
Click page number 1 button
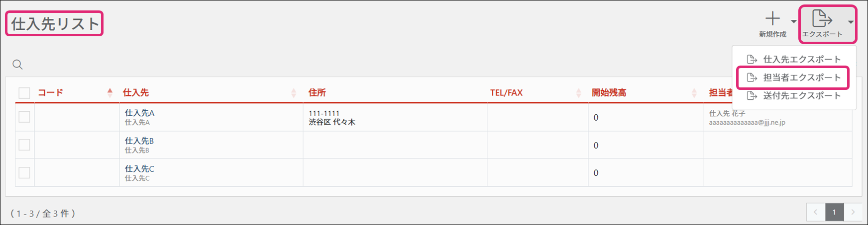[834, 212]
